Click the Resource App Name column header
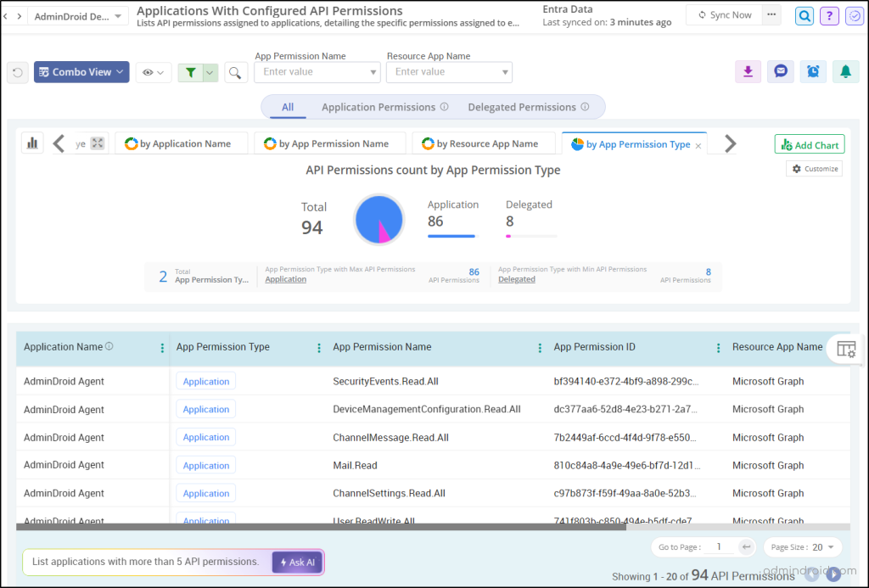Viewport: 869px width, 588px height. [777, 347]
